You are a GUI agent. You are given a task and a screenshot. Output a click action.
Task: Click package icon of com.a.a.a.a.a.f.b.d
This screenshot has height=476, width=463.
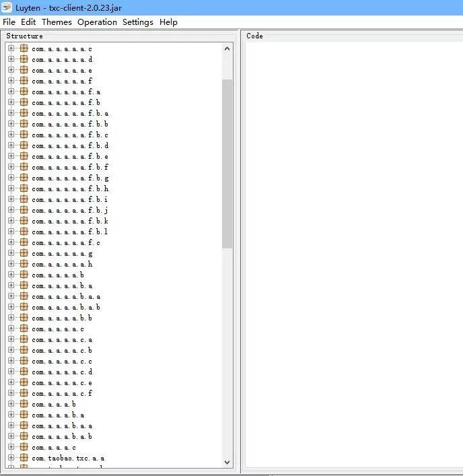pyautogui.click(x=24, y=145)
